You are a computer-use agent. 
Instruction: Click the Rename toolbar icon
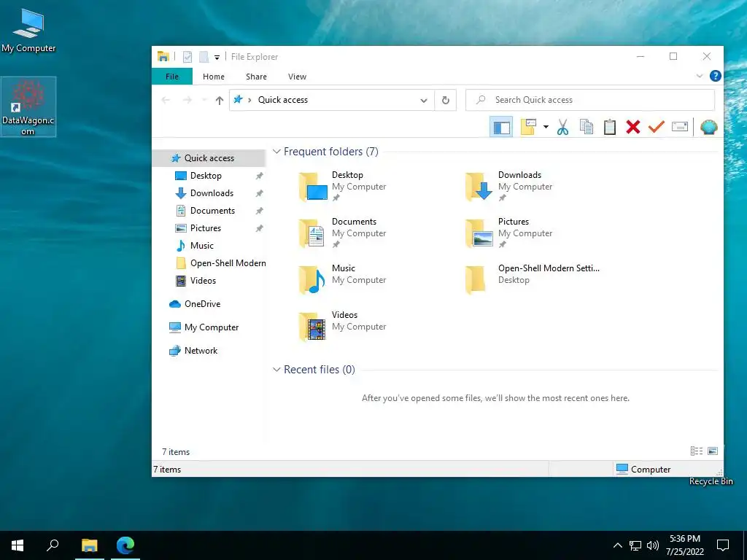[680, 127]
